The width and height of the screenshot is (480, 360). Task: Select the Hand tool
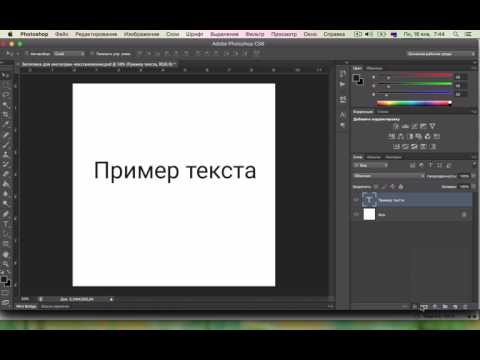coord(6,255)
